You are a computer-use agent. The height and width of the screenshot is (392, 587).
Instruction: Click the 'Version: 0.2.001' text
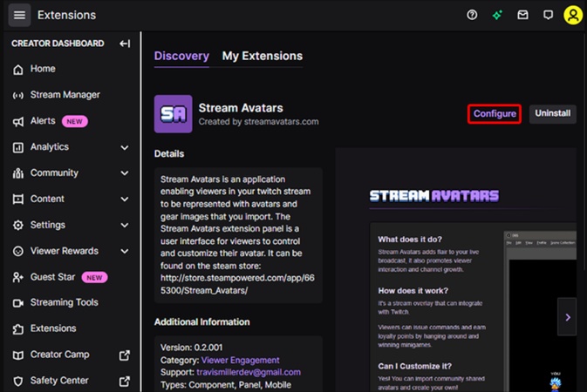click(x=192, y=348)
